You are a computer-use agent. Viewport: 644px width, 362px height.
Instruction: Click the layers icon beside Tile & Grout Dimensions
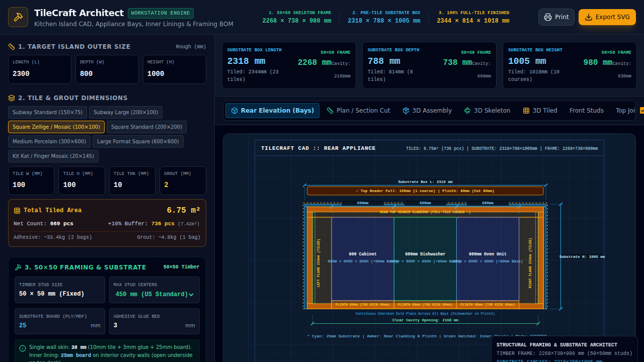tap(12, 98)
